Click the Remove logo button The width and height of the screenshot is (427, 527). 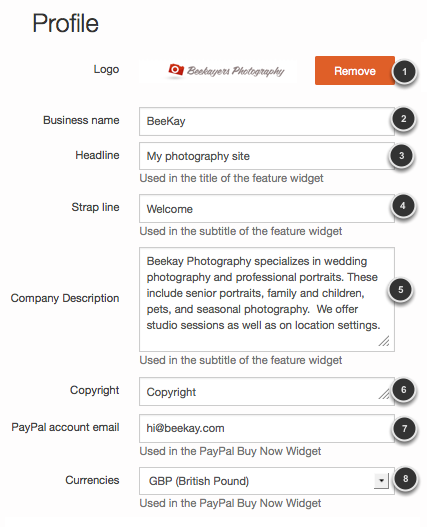click(x=355, y=71)
